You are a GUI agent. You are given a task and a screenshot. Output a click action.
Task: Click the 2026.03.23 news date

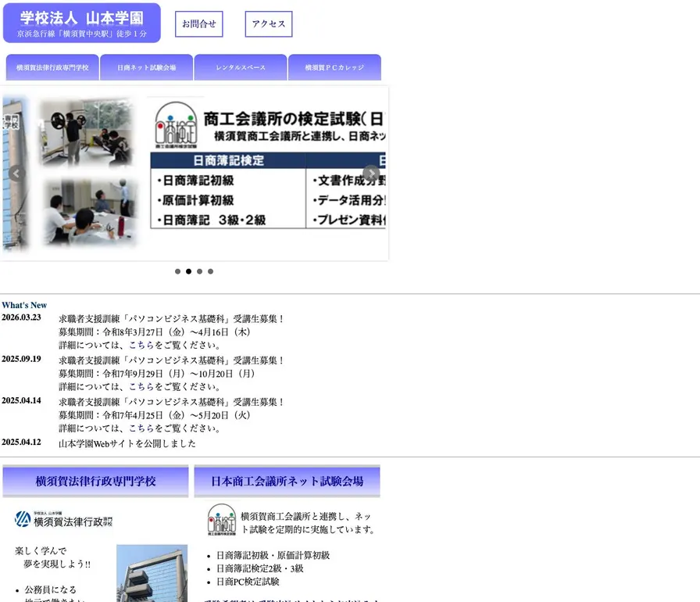pos(21,317)
